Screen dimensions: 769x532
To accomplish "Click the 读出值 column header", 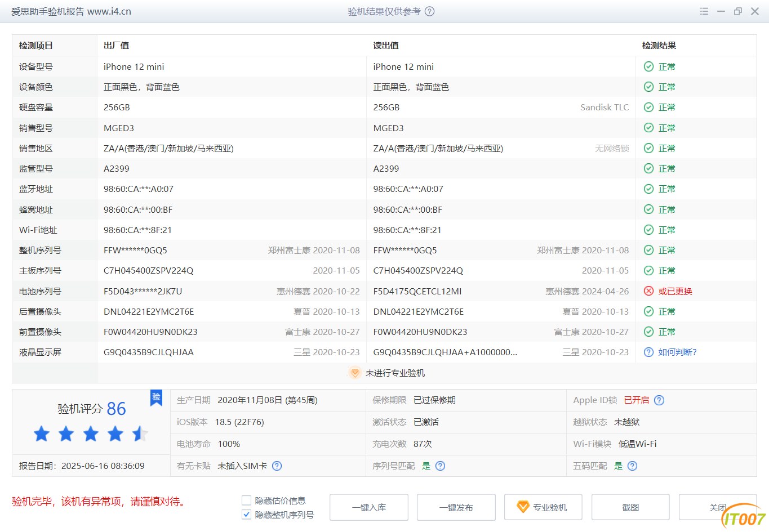I will (386, 46).
